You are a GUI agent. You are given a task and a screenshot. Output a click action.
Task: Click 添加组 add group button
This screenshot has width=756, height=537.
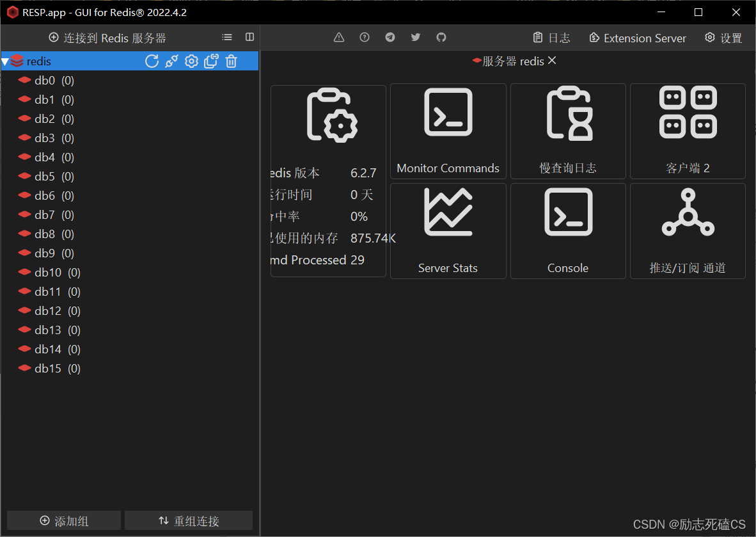point(64,520)
